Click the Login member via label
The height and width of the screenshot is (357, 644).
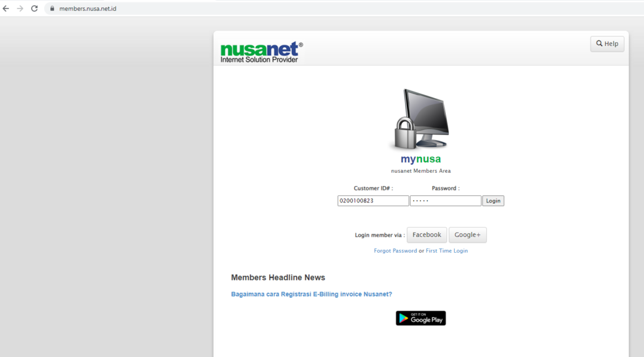tap(379, 235)
